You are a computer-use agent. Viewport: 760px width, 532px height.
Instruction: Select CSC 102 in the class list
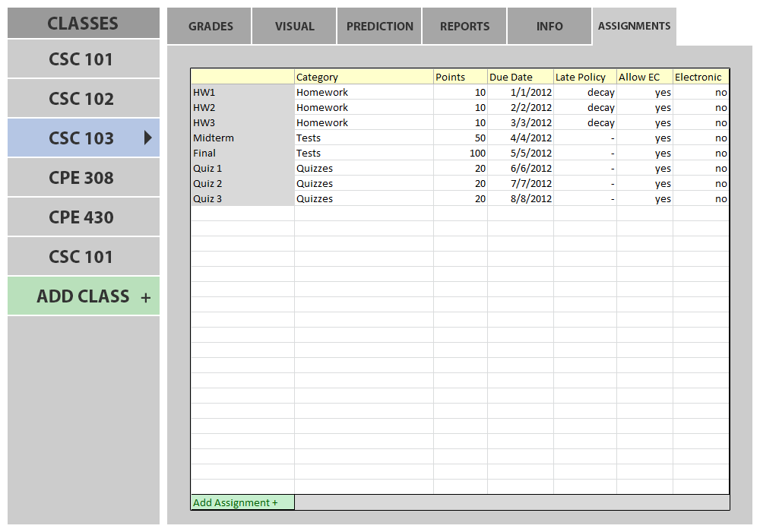(x=82, y=99)
